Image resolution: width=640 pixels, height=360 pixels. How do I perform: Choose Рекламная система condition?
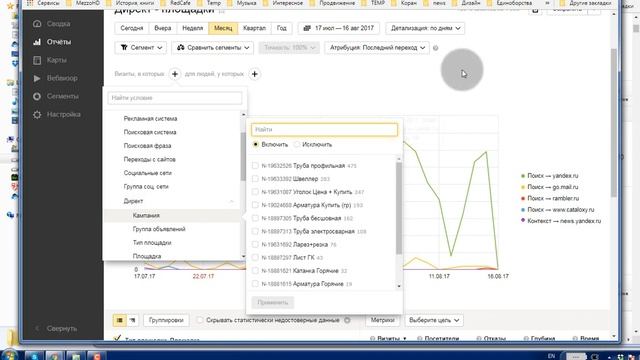click(x=150, y=119)
